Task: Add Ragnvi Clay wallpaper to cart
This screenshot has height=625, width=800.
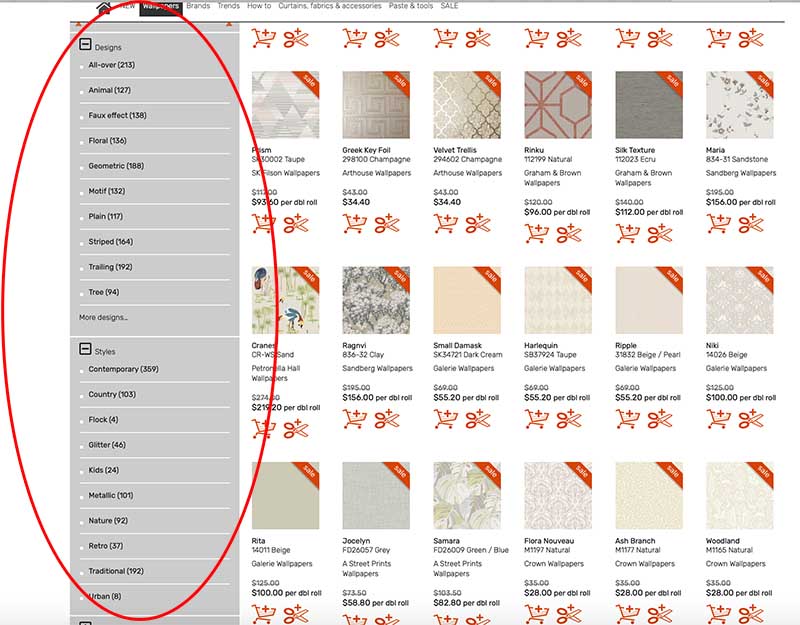Action: point(355,419)
